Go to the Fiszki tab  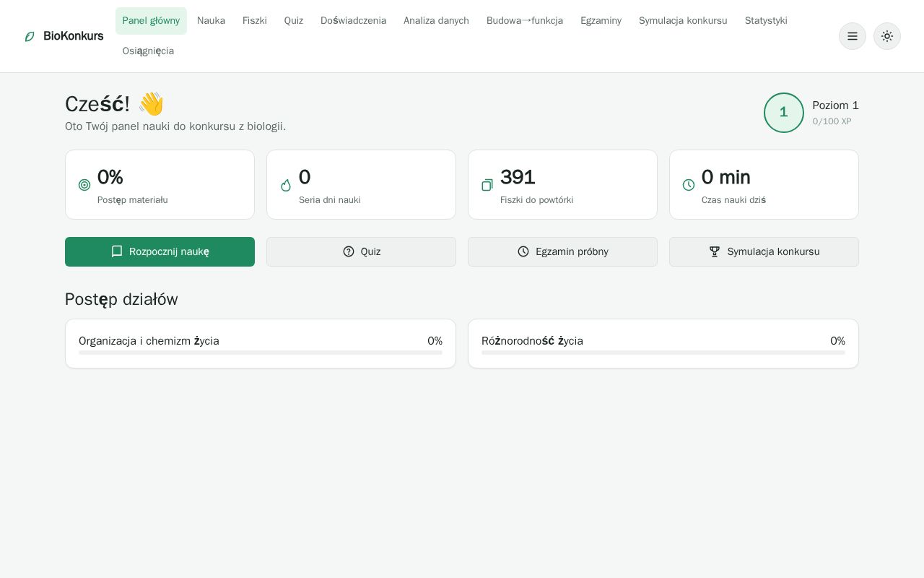(x=255, y=21)
